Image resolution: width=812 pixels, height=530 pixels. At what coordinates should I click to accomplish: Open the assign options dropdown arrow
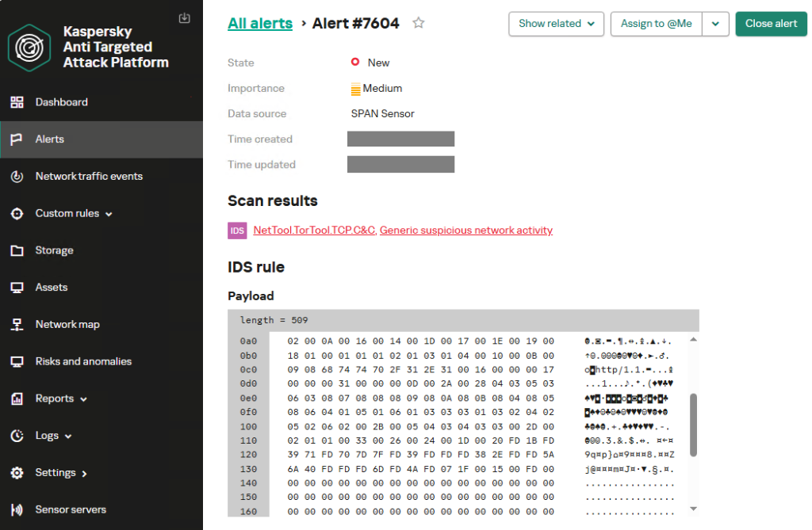pyautogui.click(x=716, y=24)
